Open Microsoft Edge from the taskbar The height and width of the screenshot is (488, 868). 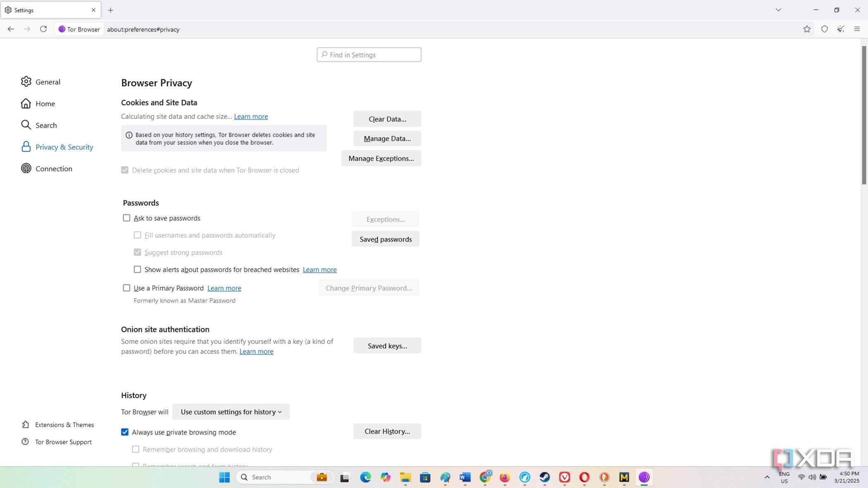click(x=365, y=477)
